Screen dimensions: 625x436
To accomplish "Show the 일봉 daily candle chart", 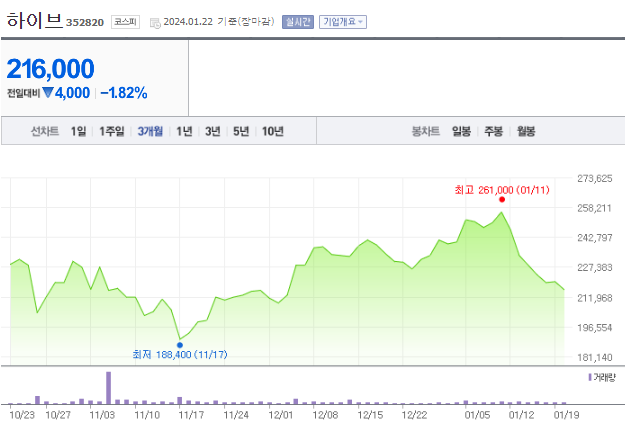I will coord(461,131).
